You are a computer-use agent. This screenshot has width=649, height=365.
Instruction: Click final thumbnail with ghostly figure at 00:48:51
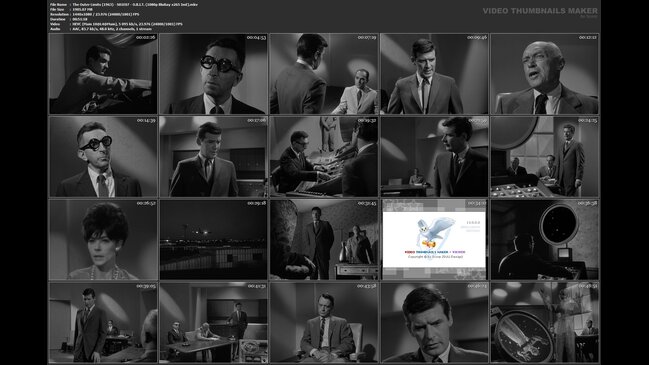(545, 322)
